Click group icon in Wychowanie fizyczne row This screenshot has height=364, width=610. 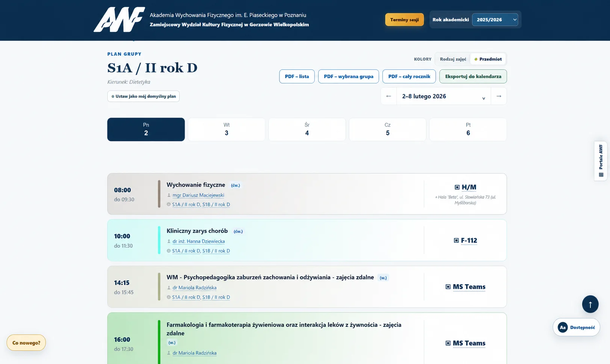(169, 205)
